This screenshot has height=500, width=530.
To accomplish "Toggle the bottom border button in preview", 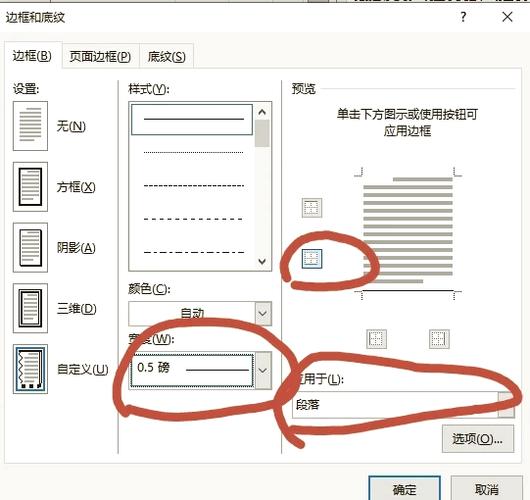I will point(312,259).
